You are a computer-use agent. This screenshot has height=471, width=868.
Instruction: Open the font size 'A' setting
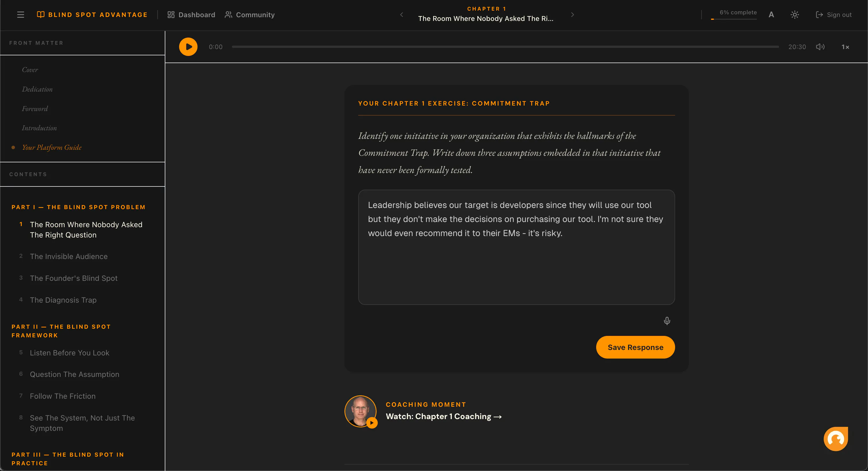[771, 15]
